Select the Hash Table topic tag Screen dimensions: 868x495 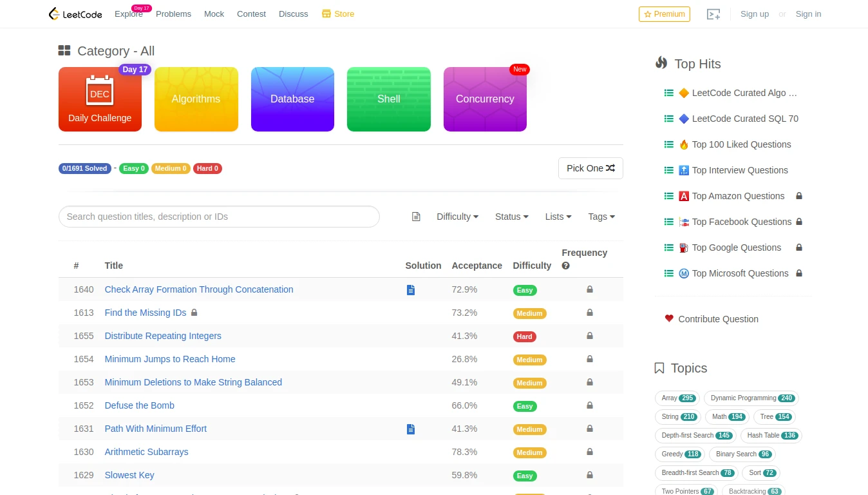(771, 436)
